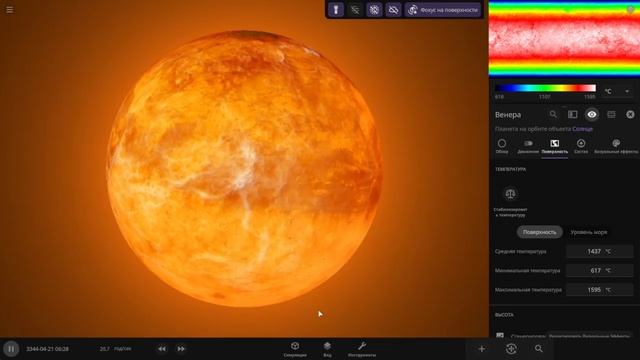640x360 pixels.
Task: Click the temperature color gradient scale
Action: [545, 88]
